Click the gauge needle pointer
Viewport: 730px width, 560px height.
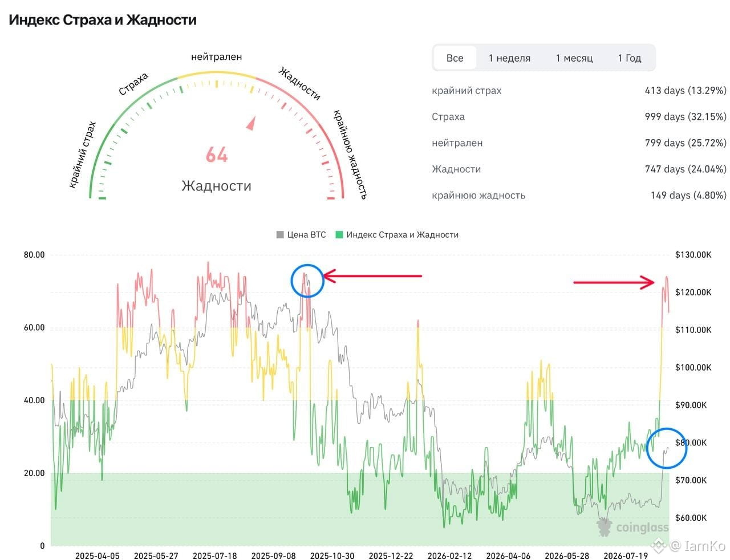[251, 123]
